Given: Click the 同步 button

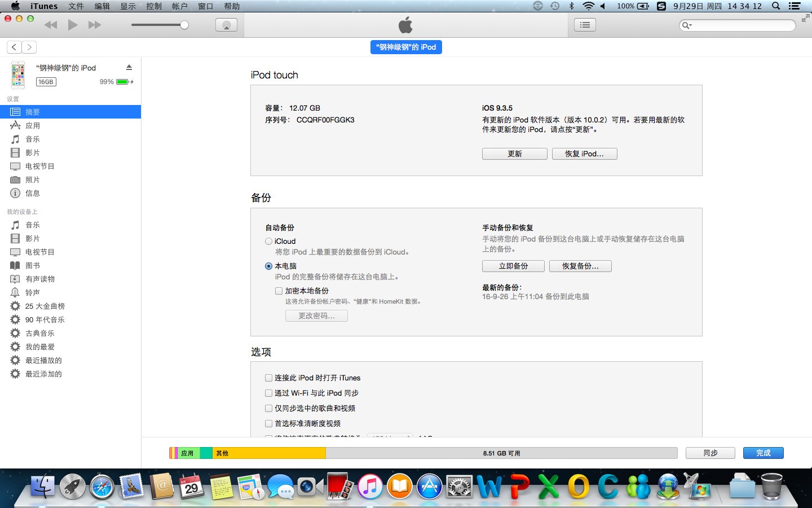Looking at the screenshot, I should (710, 453).
